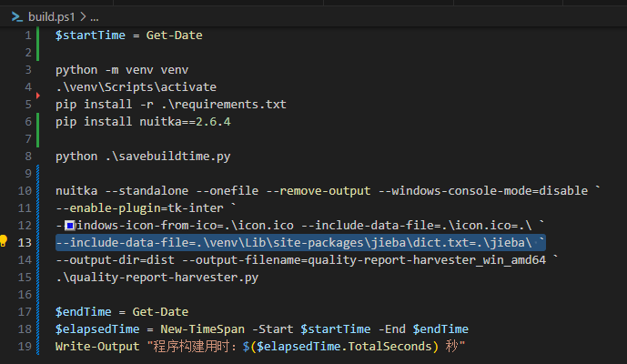Image resolution: width=627 pixels, height=364 pixels.
Task: Click the red deleted-lines arrow in gutter
Action: (37, 95)
